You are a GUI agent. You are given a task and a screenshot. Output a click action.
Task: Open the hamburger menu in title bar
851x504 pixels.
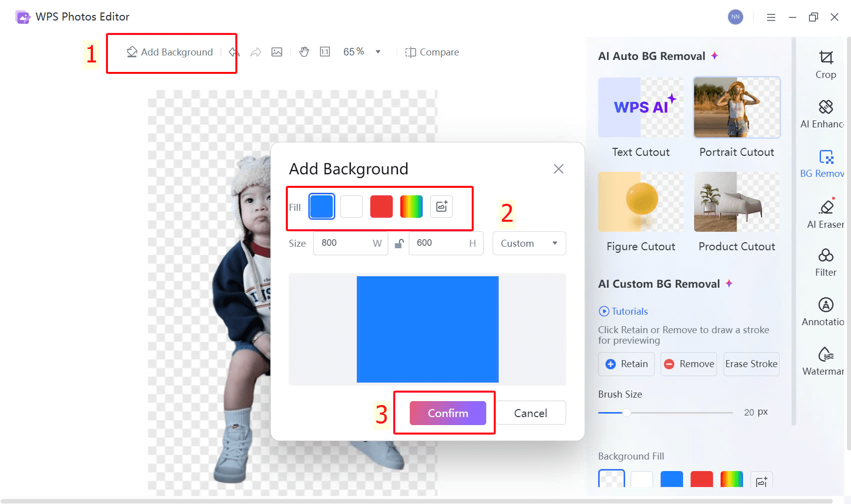tap(771, 17)
